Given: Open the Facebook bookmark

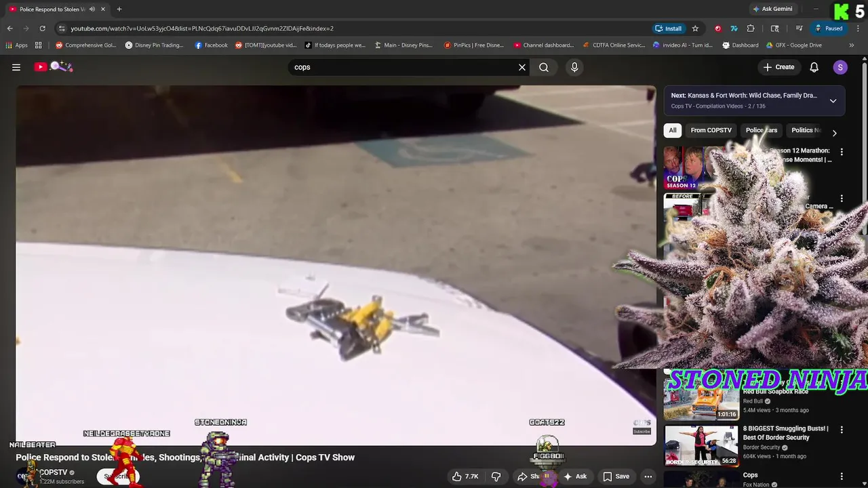Looking at the screenshot, I should (x=211, y=45).
